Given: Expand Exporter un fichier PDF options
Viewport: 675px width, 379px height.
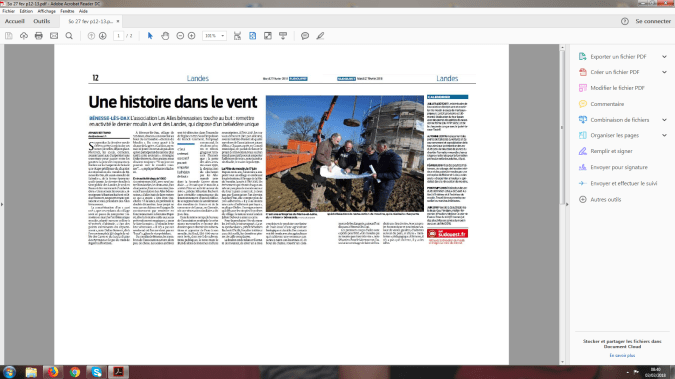Looking at the screenshot, I should click(664, 56).
